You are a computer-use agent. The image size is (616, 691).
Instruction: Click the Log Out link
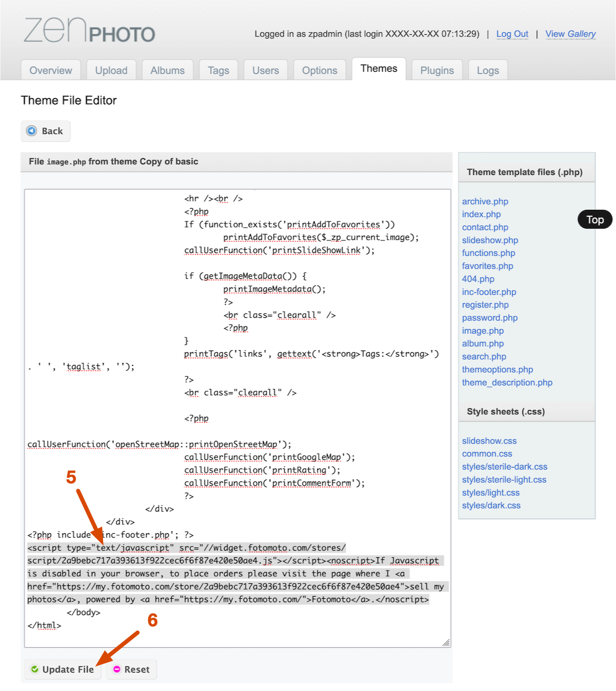(512, 34)
